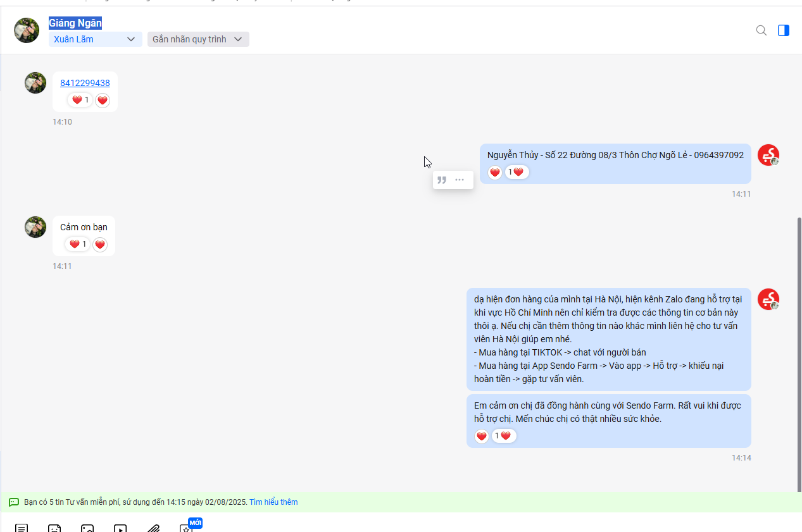This screenshot has width=802, height=532.
Task: Click the quote reply icon
Action: pyautogui.click(x=442, y=180)
